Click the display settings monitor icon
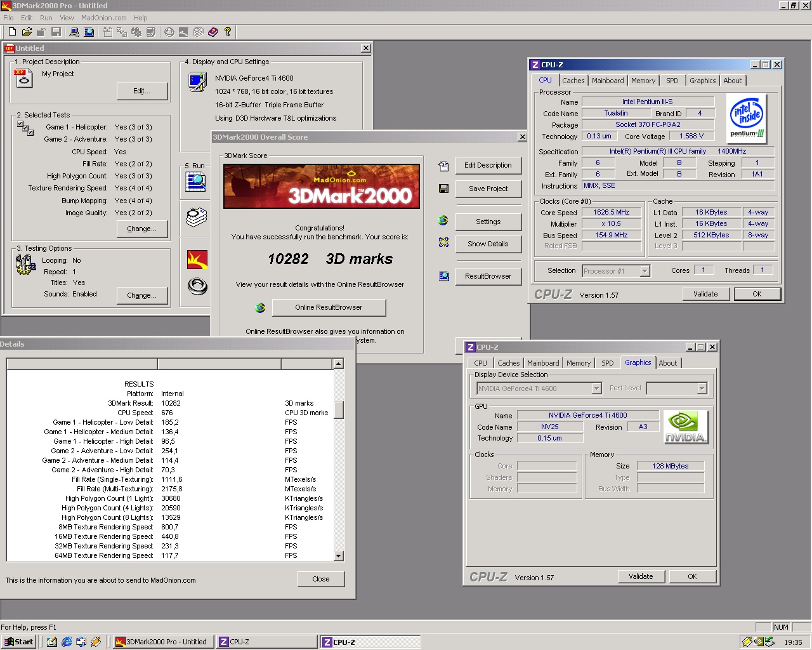Viewport: 812px width, 650px height. click(197, 83)
